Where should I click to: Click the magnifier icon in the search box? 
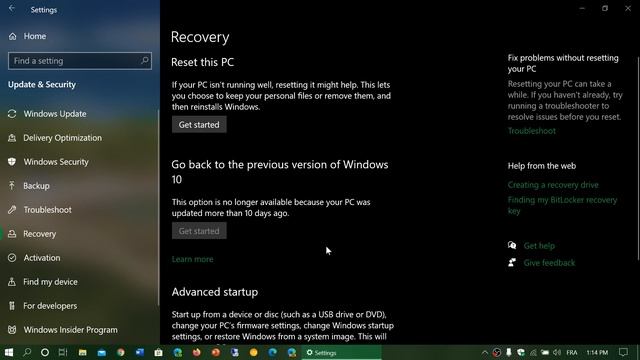(x=144, y=61)
